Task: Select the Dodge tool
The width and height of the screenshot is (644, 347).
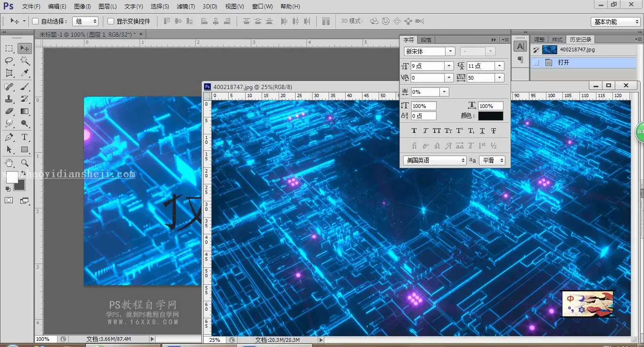Action: click(25, 124)
